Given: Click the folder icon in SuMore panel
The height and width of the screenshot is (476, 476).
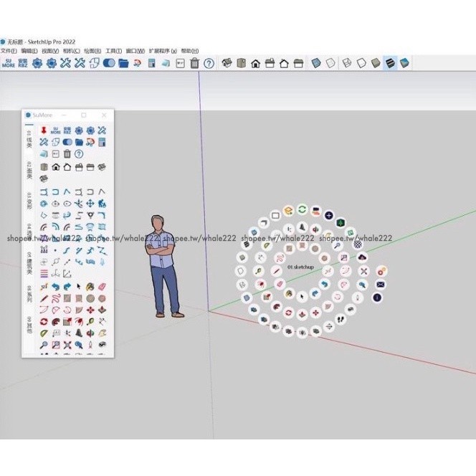Looking at the screenshot, I should coord(79,142).
